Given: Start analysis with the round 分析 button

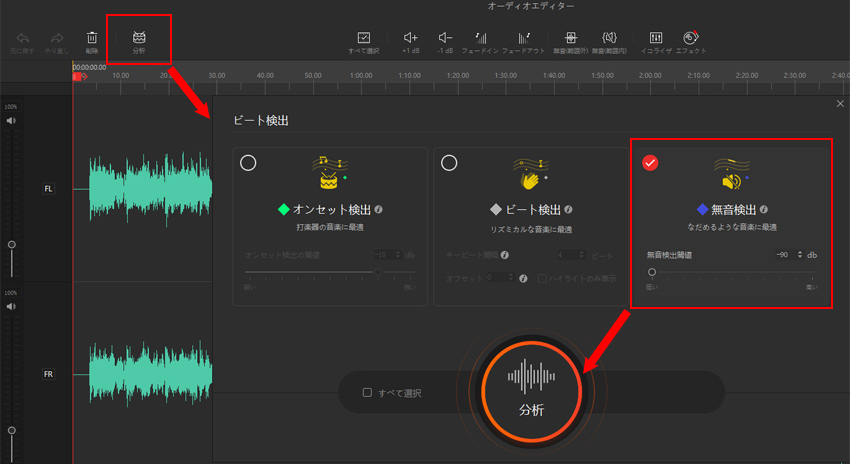Looking at the screenshot, I should coord(531,391).
